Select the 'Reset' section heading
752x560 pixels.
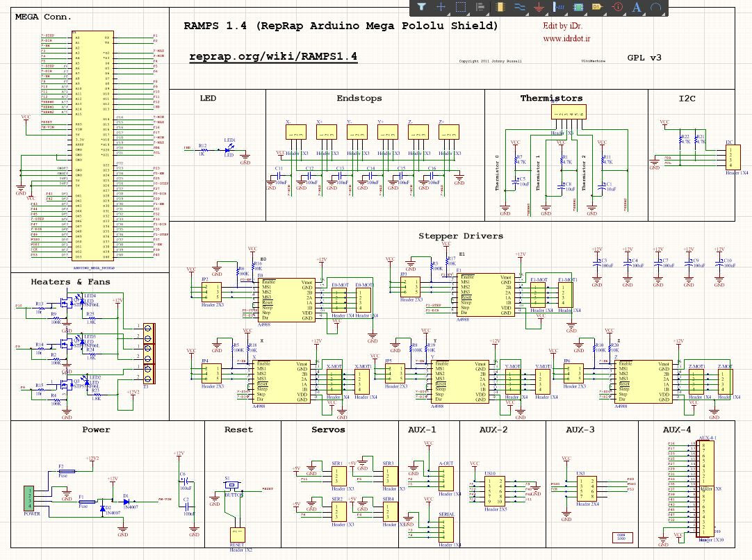coord(238,429)
